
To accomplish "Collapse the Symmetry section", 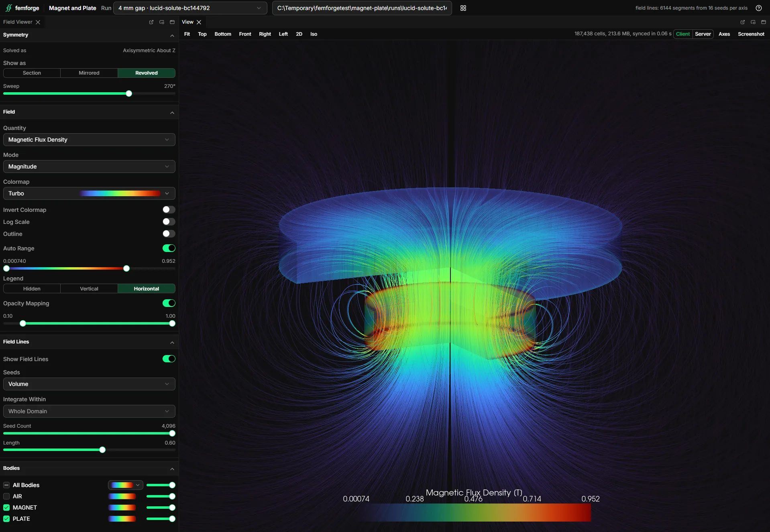I will (x=172, y=35).
